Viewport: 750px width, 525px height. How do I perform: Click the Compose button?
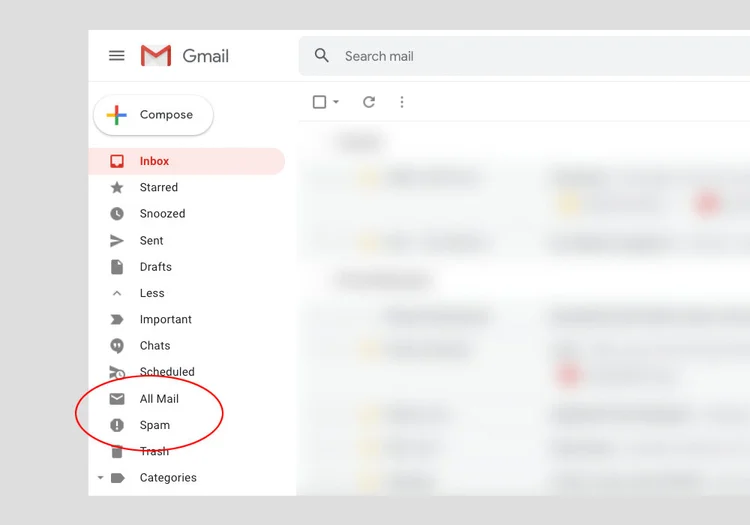pos(153,115)
